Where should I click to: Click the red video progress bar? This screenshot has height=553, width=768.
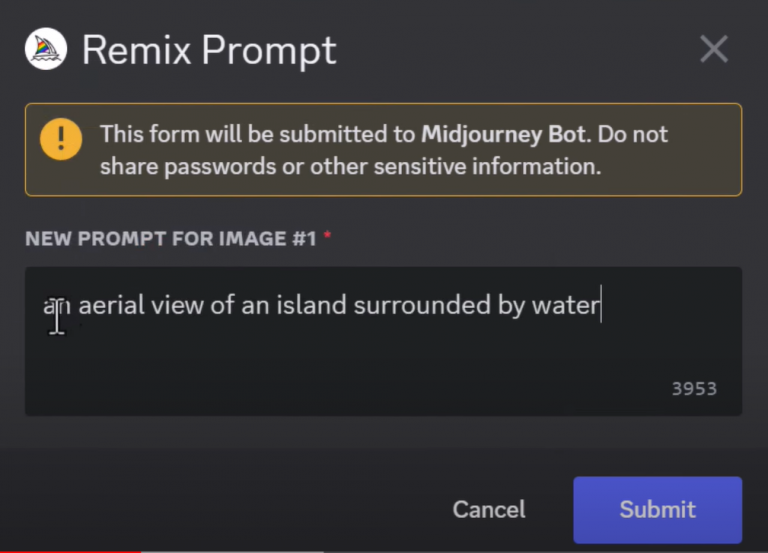70,550
